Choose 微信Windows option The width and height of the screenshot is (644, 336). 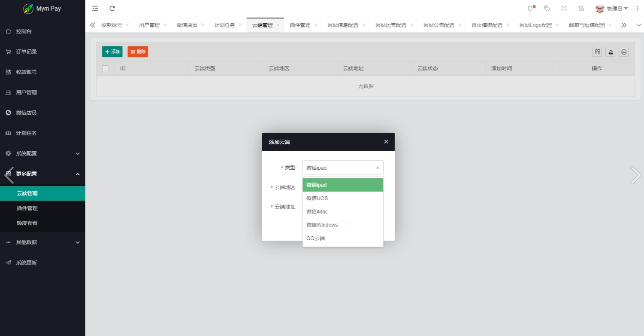(x=343, y=225)
